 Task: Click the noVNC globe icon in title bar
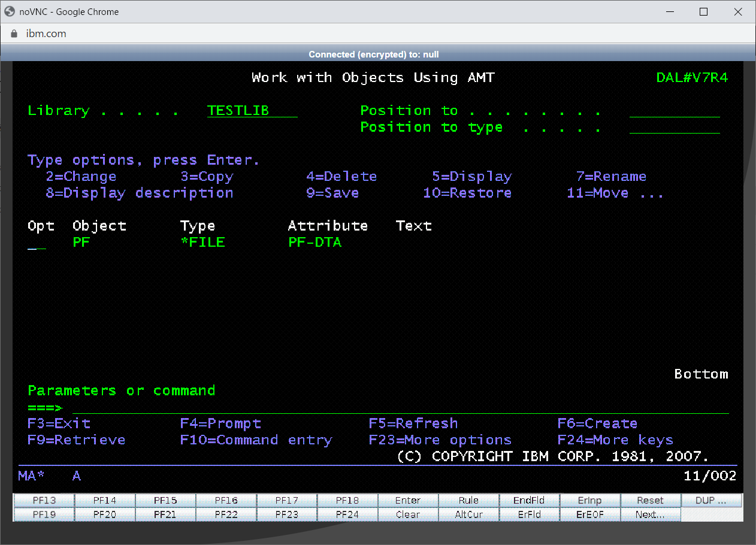tap(10, 11)
